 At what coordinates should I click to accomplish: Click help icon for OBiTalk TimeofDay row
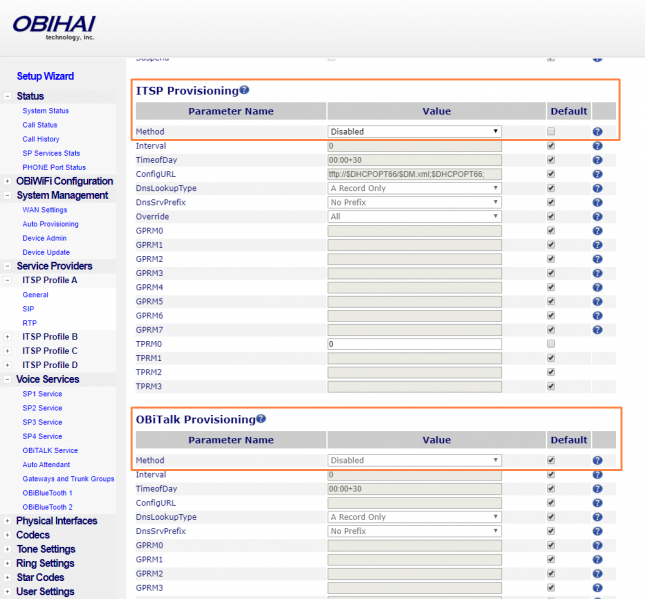[x=597, y=489]
